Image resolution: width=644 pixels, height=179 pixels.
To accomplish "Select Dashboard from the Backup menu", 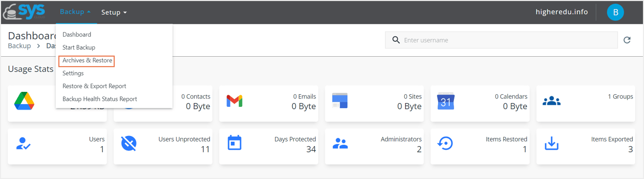I will pyautogui.click(x=77, y=34).
